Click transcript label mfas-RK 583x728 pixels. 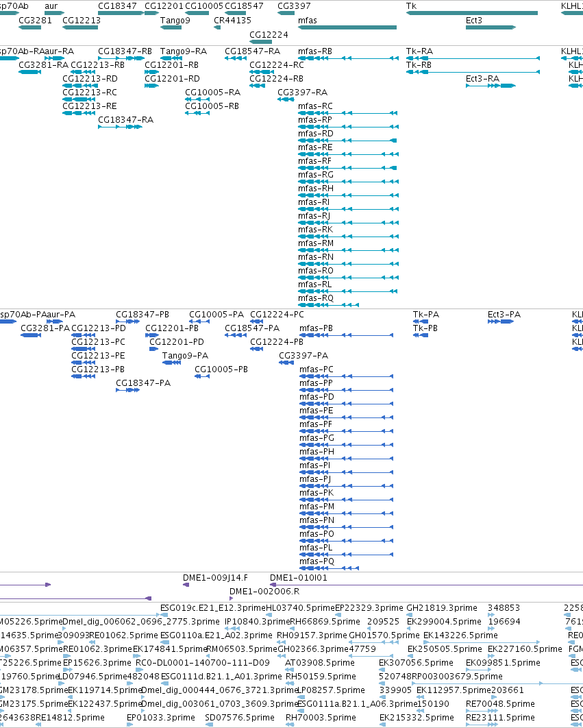pos(315,230)
